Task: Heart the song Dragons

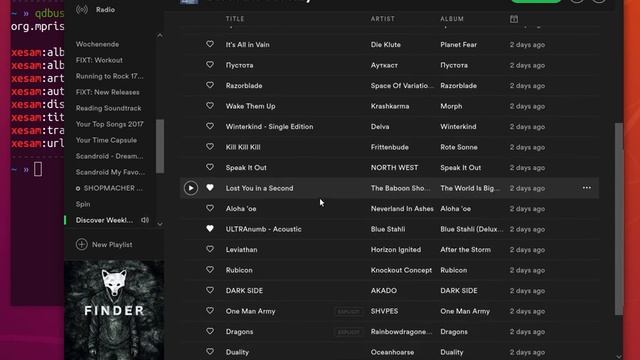Action: (210, 331)
